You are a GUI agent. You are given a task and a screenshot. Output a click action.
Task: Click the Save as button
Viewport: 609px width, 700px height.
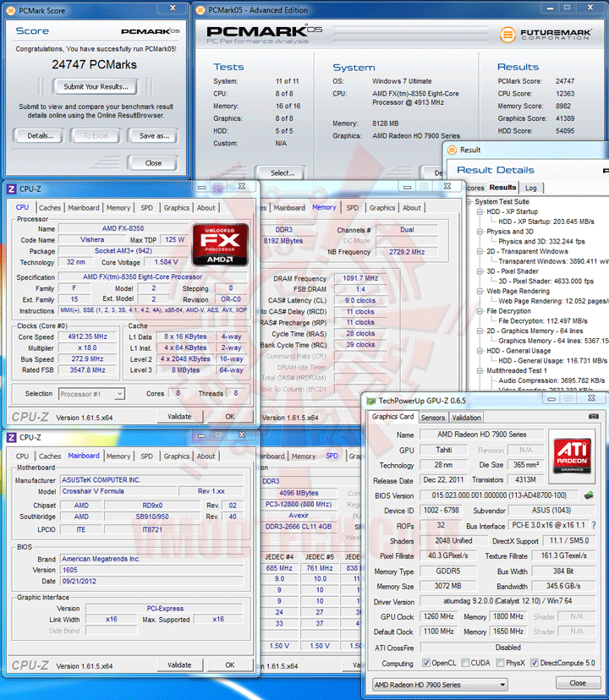154,136
